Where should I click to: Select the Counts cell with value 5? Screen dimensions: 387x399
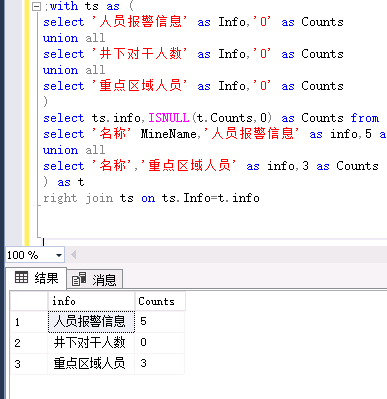coord(160,322)
